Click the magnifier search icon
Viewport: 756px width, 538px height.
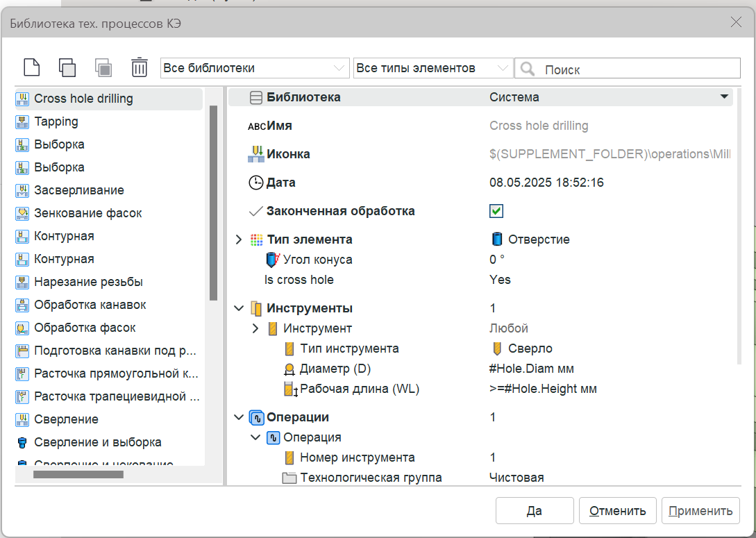pyautogui.click(x=528, y=69)
